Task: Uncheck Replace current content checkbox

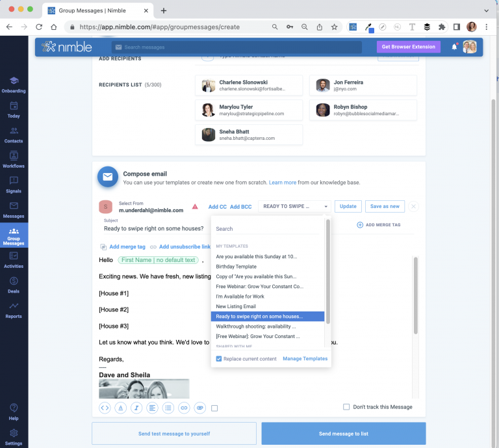Action: 218,359
